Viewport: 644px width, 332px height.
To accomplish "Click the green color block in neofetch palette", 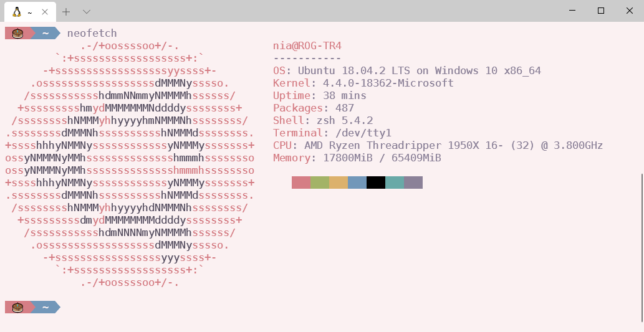I will point(320,183).
